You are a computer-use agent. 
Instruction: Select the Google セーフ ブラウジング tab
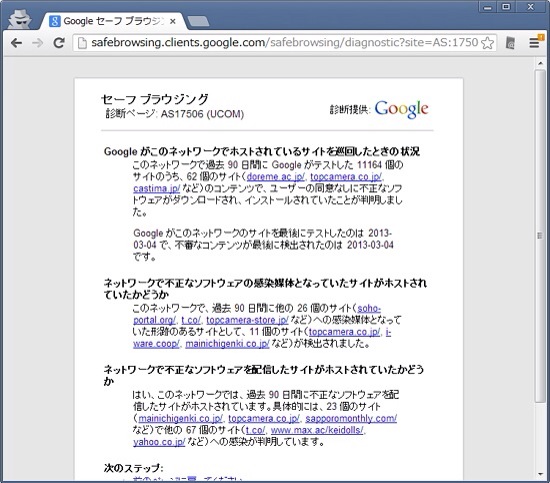(x=113, y=21)
